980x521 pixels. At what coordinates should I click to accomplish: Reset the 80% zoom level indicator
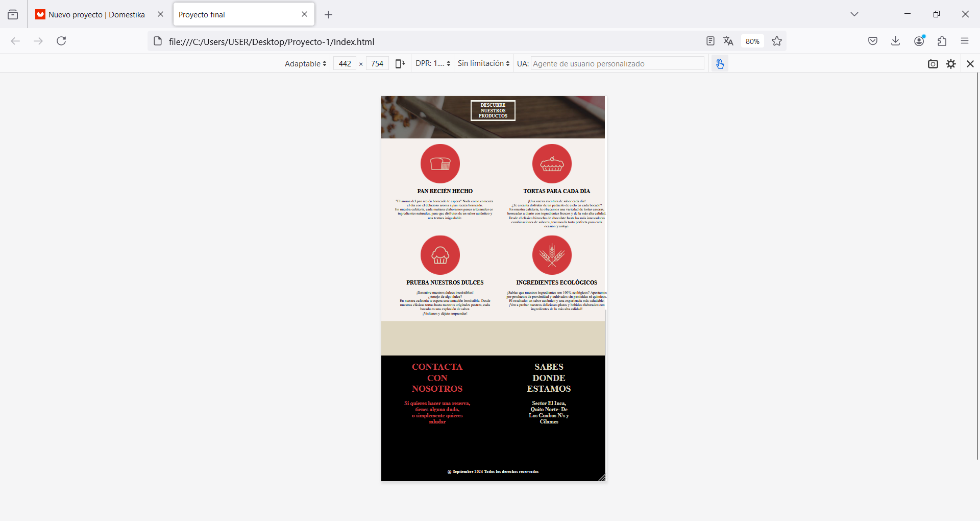(752, 41)
